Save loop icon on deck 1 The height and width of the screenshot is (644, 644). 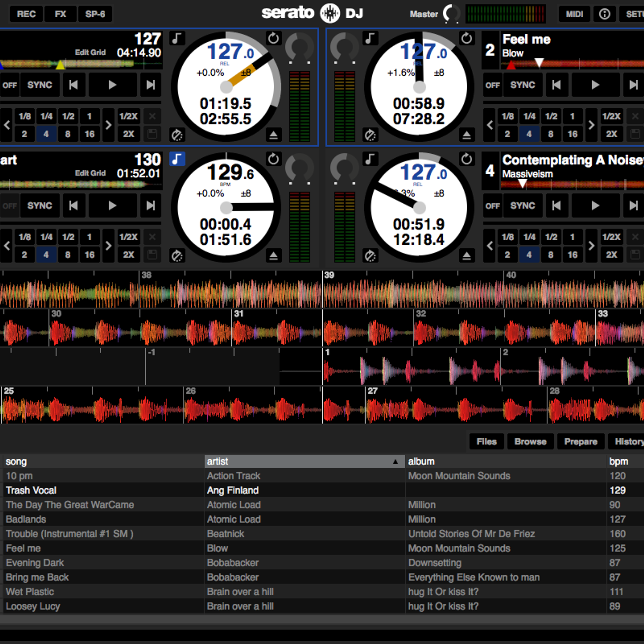[152, 134]
